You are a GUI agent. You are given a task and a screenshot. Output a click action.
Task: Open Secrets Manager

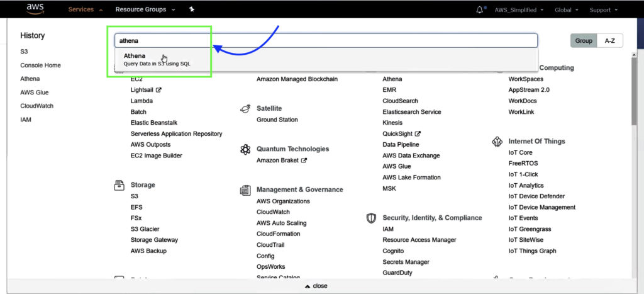(x=406, y=262)
